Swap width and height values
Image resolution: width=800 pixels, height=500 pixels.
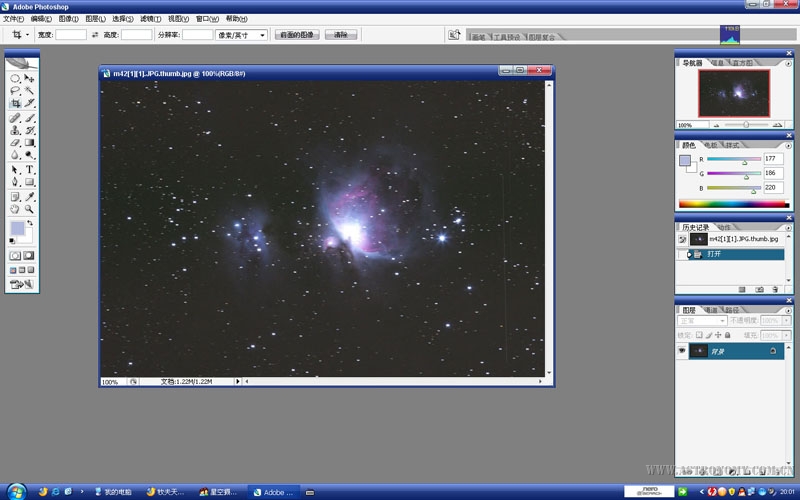[95, 35]
